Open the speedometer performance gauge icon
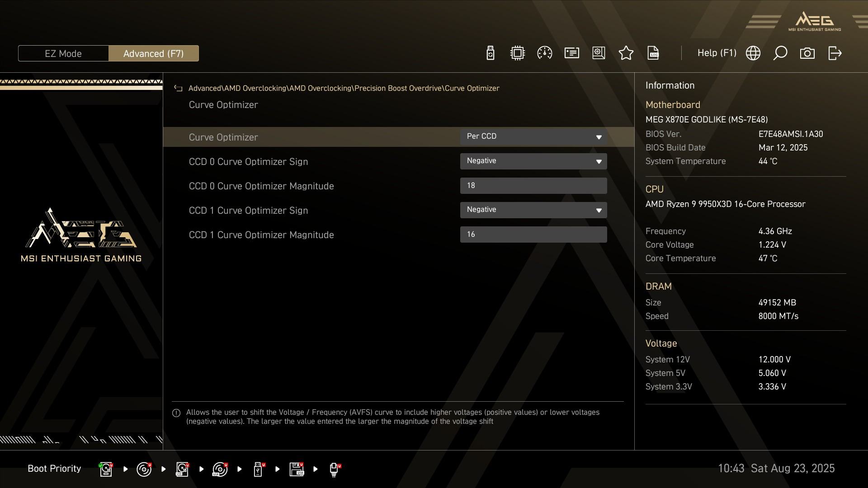The width and height of the screenshot is (868, 488). pyautogui.click(x=544, y=53)
